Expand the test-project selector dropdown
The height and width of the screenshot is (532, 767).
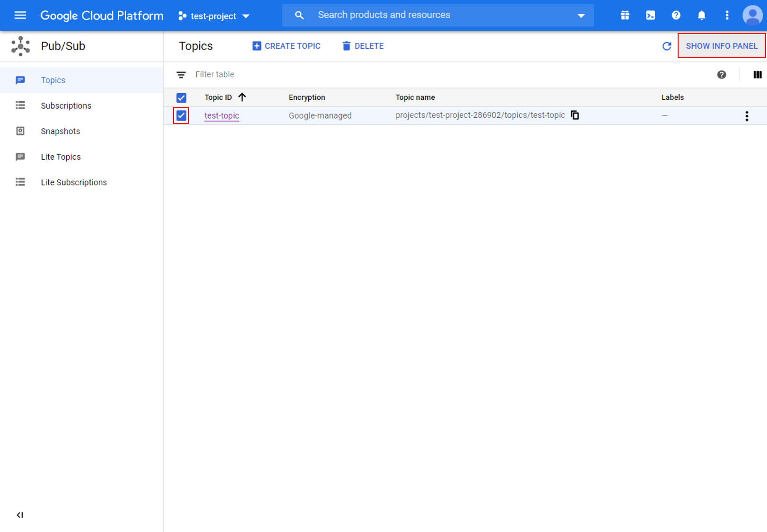246,16
